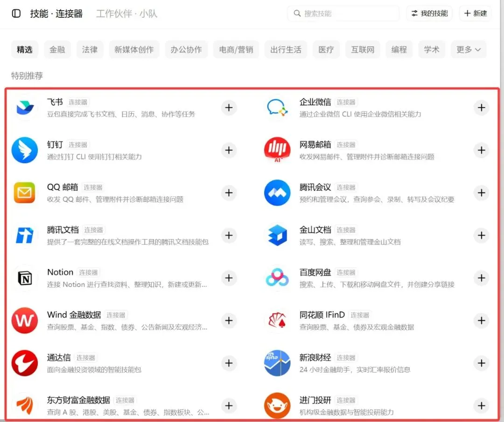Select the 医疗 category tab
Viewport: 504px width, 422px height.
click(326, 49)
